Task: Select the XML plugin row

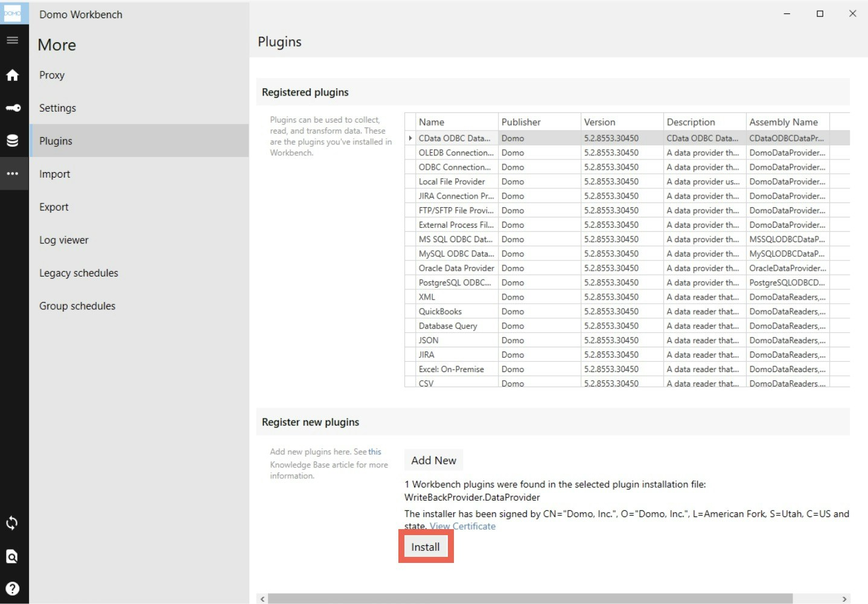Action: (x=627, y=297)
